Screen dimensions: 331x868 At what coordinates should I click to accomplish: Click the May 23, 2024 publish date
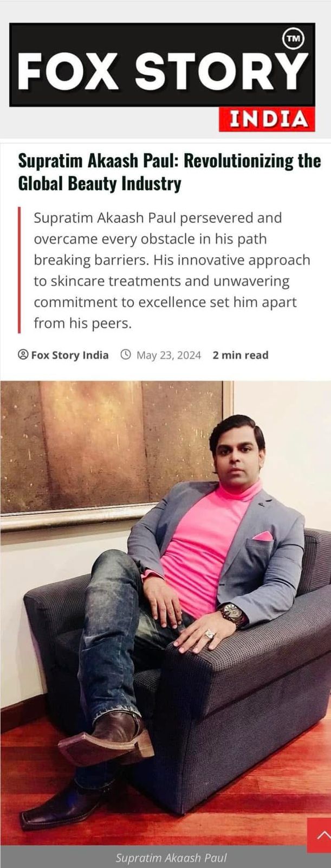(x=168, y=355)
